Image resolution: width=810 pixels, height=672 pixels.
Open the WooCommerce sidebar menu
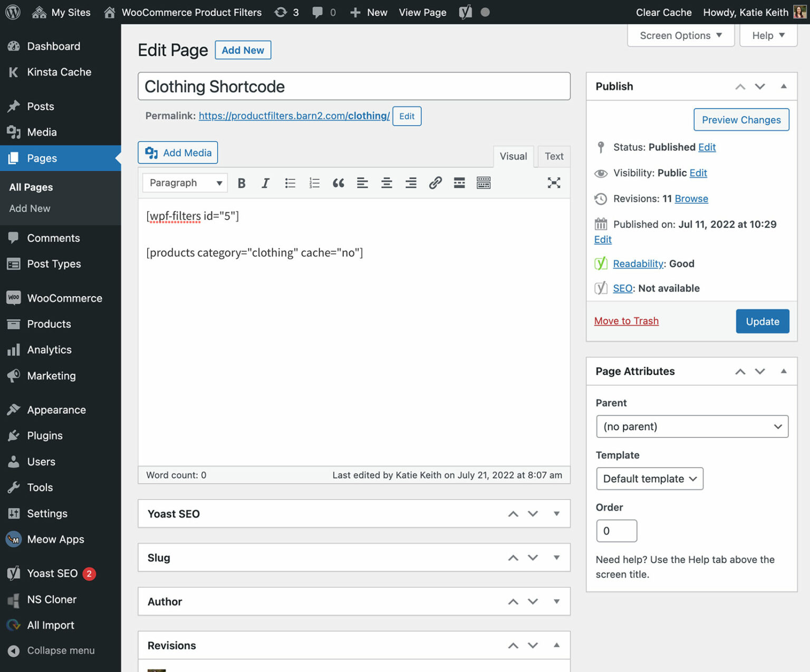[60, 298]
